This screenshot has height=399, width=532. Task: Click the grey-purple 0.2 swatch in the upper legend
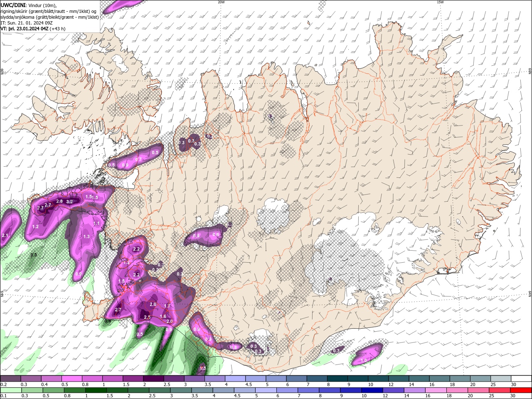click(x=10, y=379)
